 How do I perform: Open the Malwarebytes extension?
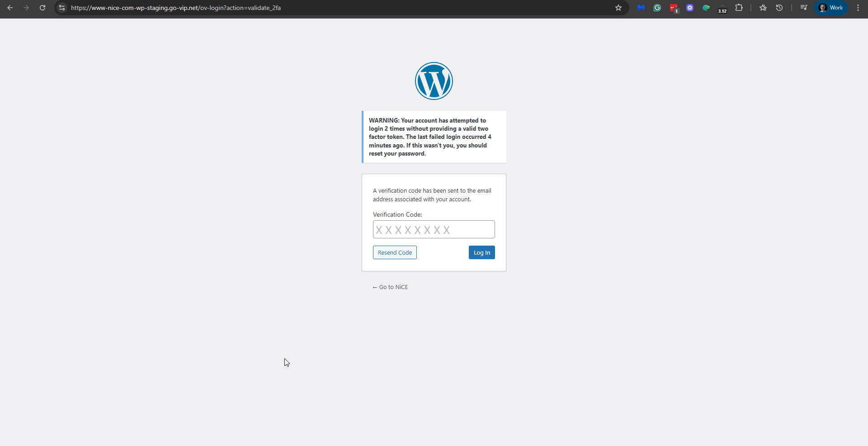pyautogui.click(x=641, y=8)
